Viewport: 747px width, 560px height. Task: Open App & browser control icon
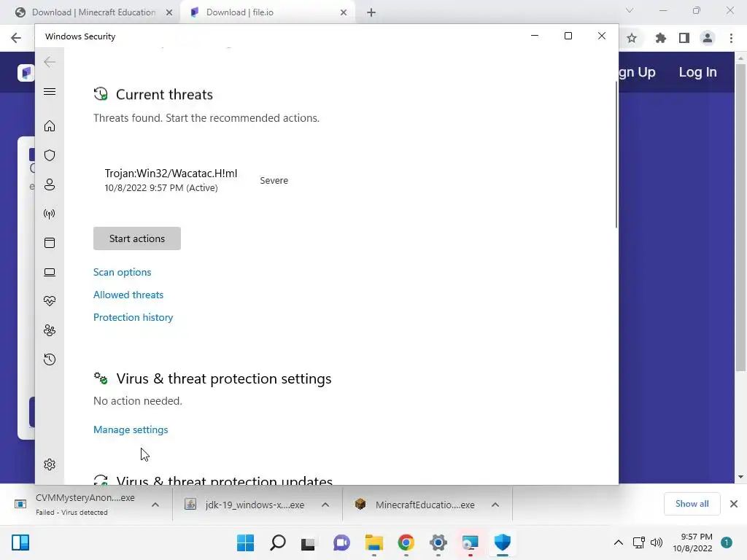click(50, 243)
